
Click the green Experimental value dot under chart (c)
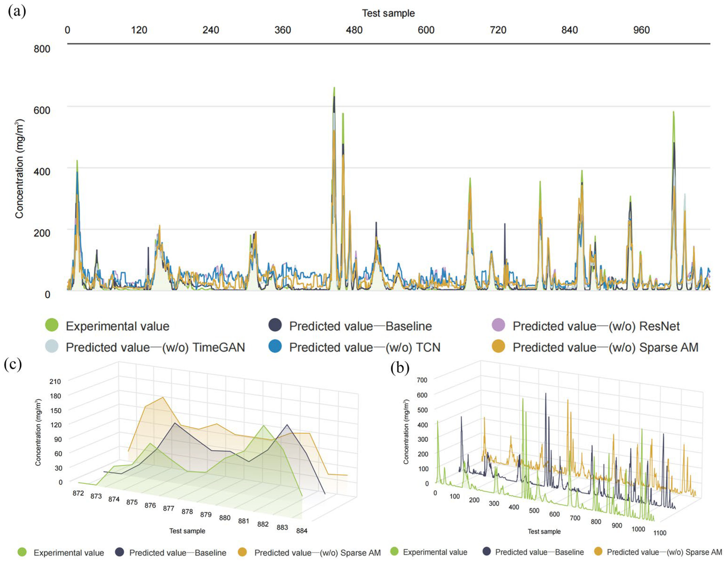tap(22, 552)
